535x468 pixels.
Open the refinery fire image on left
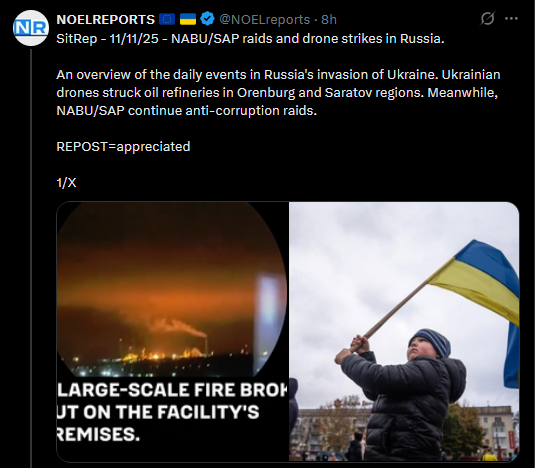(x=173, y=332)
